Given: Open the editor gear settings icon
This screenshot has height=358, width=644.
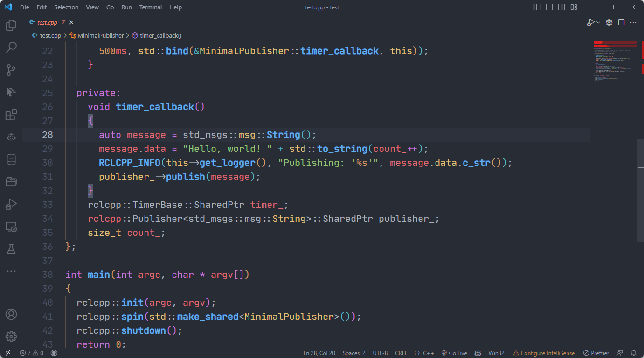Looking at the screenshot, I should pos(609,22).
